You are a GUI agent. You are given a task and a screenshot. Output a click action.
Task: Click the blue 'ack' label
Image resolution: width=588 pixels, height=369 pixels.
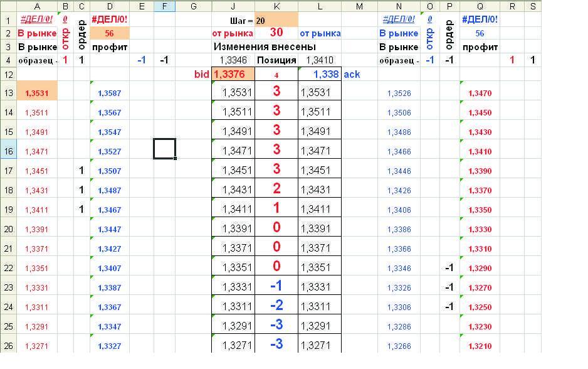352,74
